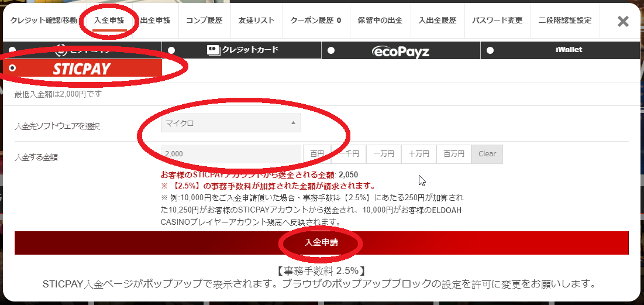Close the deposit dialog with the X
The height and width of the screenshot is (305, 644).
click(623, 22)
